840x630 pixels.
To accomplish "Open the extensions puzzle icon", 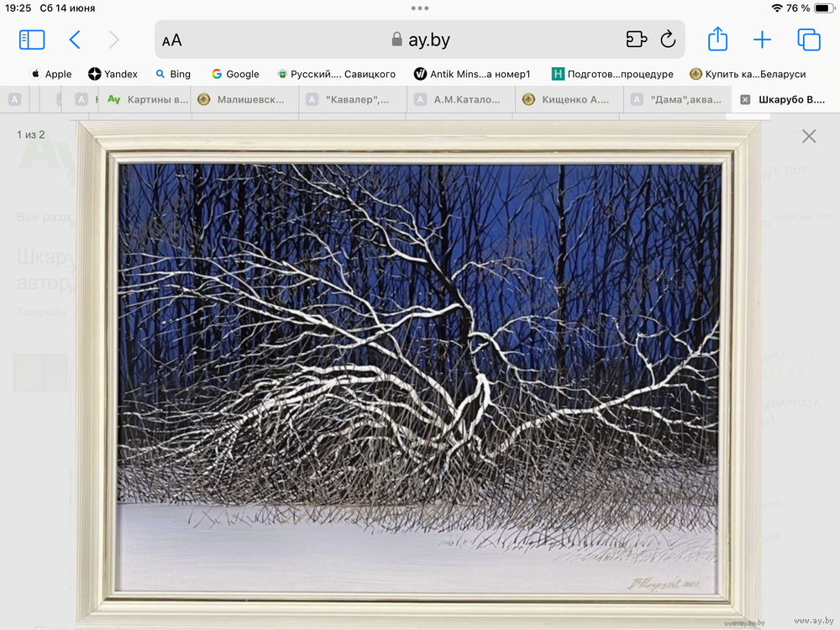I will (636, 39).
